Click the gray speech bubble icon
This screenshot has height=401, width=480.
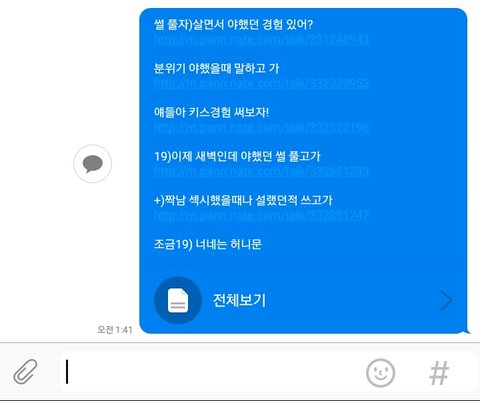pos(93,164)
